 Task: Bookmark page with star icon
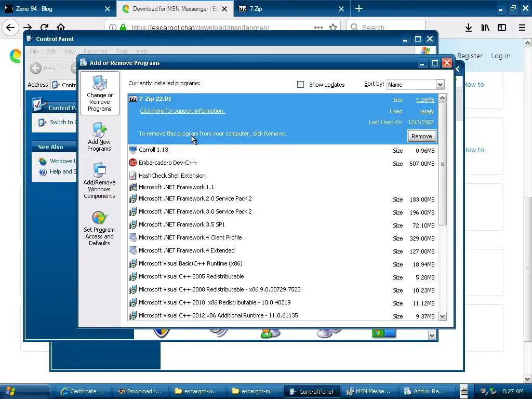(x=333, y=28)
